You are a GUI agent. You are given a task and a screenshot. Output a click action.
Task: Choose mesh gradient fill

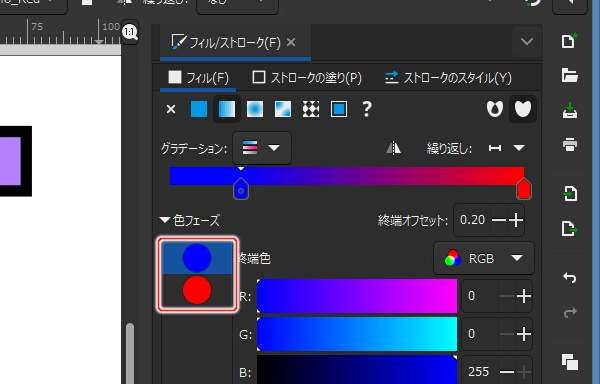(x=283, y=109)
